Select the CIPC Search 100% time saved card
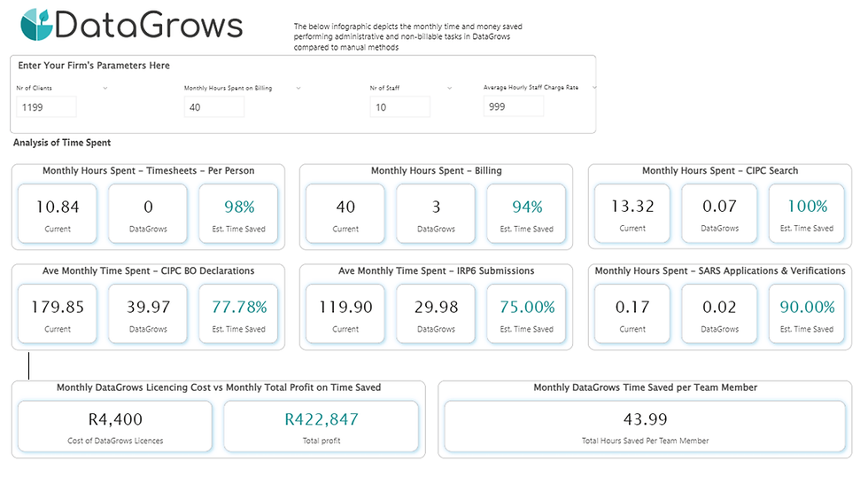Viewport: 868px width, 477px height. [807, 214]
